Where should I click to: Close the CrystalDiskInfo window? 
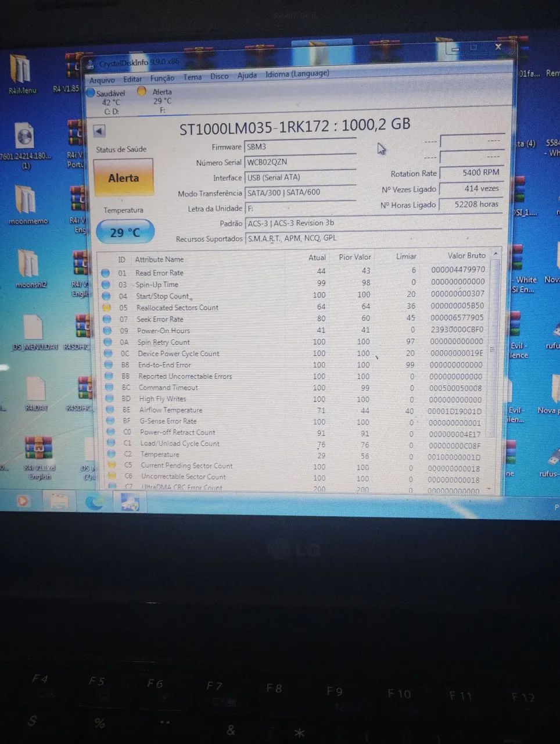[x=498, y=47]
